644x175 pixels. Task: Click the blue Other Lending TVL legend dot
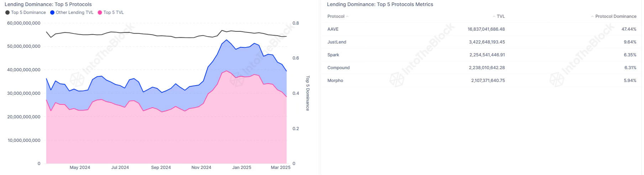pyautogui.click(x=52, y=12)
